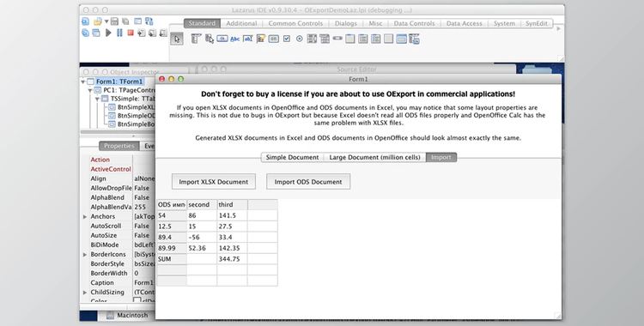Select the arrow selection tool in component palette
The width and height of the screenshot is (644, 326).
[177, 39]
